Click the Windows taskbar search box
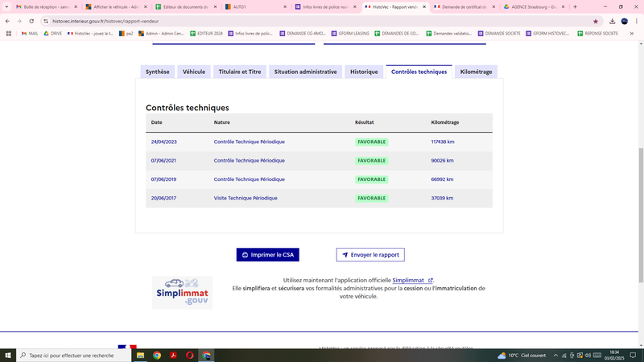The height and width of the screenshot is (362, 644). coord(74,356)
